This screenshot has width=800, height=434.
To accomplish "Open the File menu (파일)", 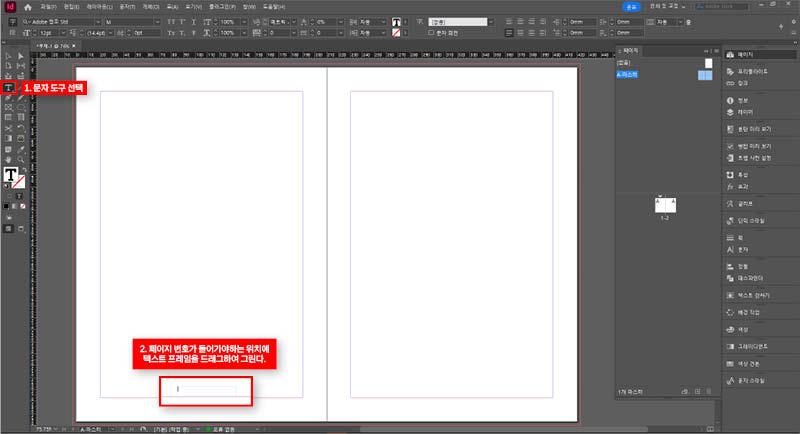I will click(48, 7).
